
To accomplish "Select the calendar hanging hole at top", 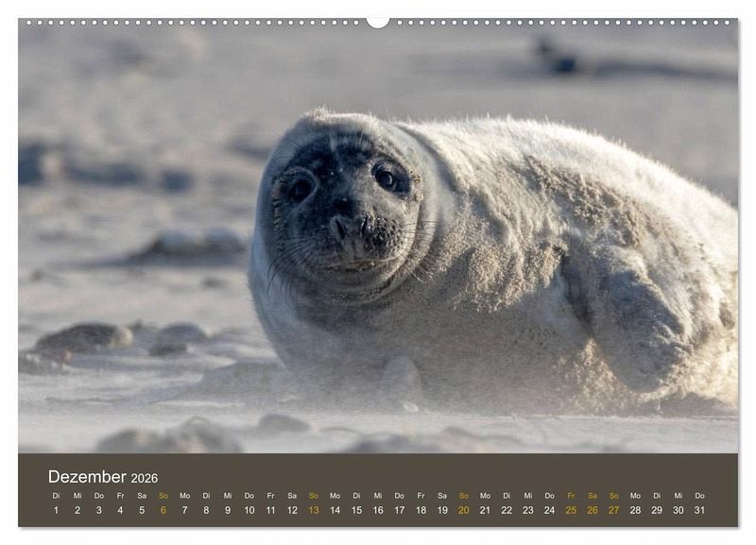I will [378, 21].
